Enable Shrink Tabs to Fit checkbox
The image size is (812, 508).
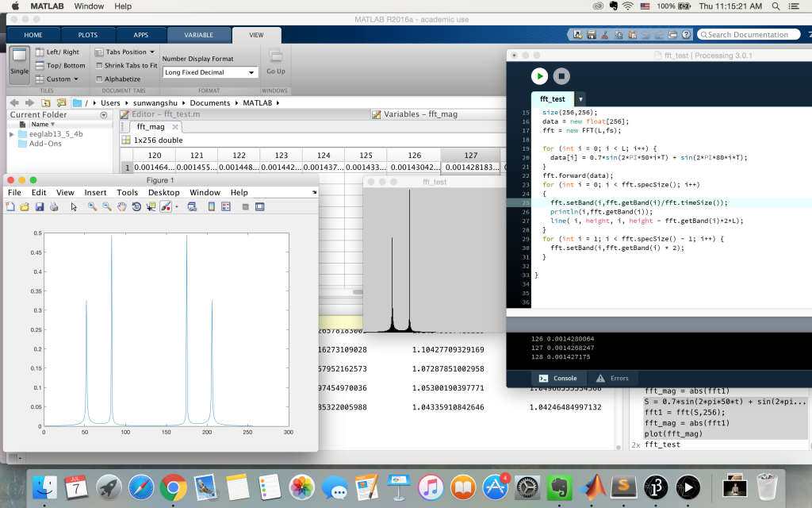[99, 65]
